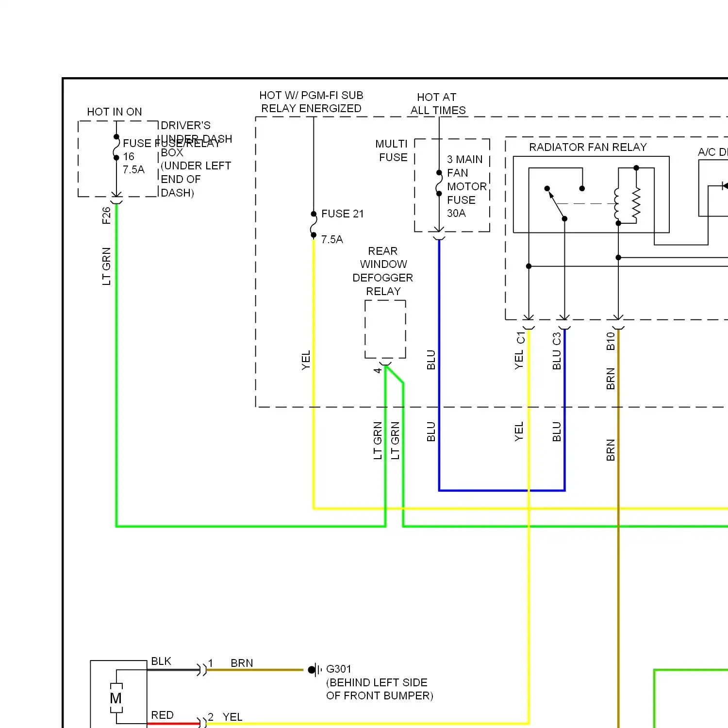Screen dimensions: 728x728
Task: Click the REAR WINDOW DEFOGGER RELAY label
Action: pos(383,271)
